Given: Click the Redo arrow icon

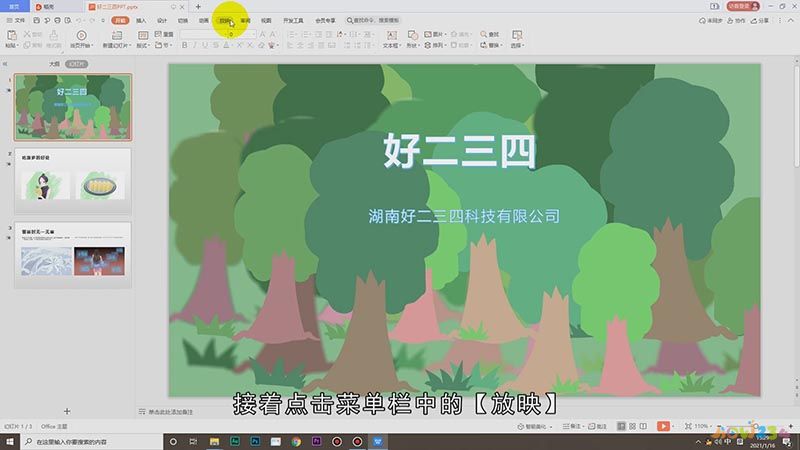Looking at the screenshot, I should [x=92, y=20].
